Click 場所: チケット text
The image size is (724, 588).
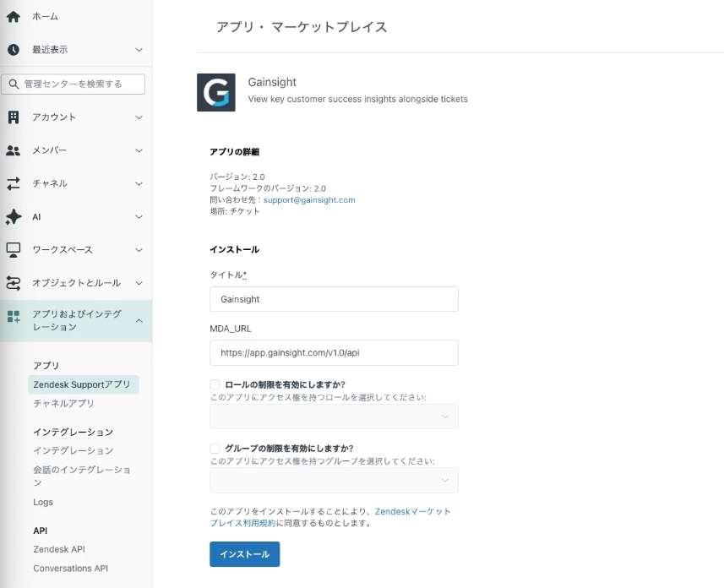235,211
